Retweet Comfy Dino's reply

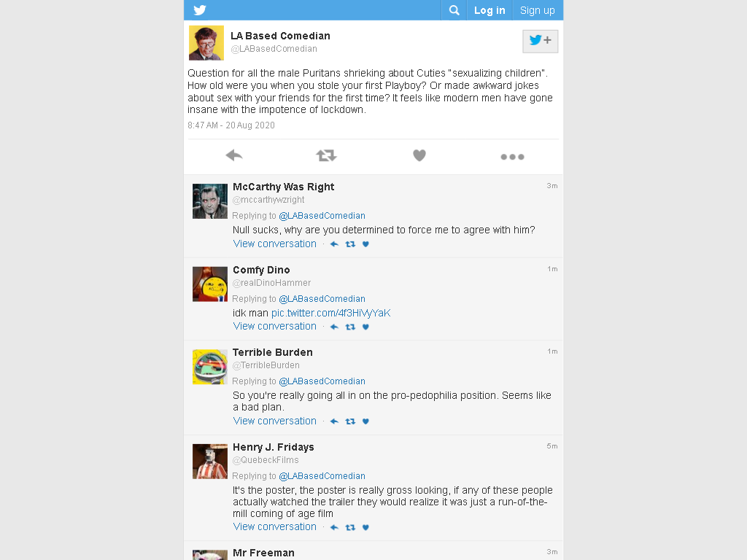tap(350, 327)
